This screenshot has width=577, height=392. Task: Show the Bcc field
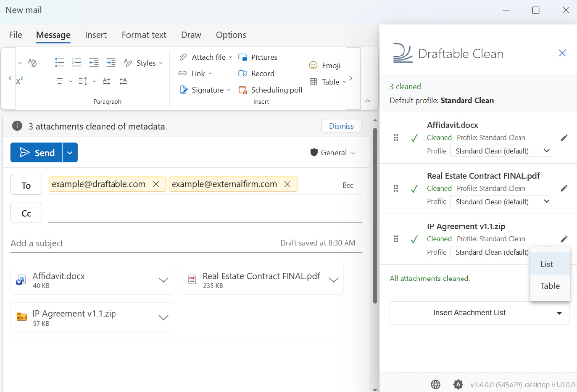[348, 186]
